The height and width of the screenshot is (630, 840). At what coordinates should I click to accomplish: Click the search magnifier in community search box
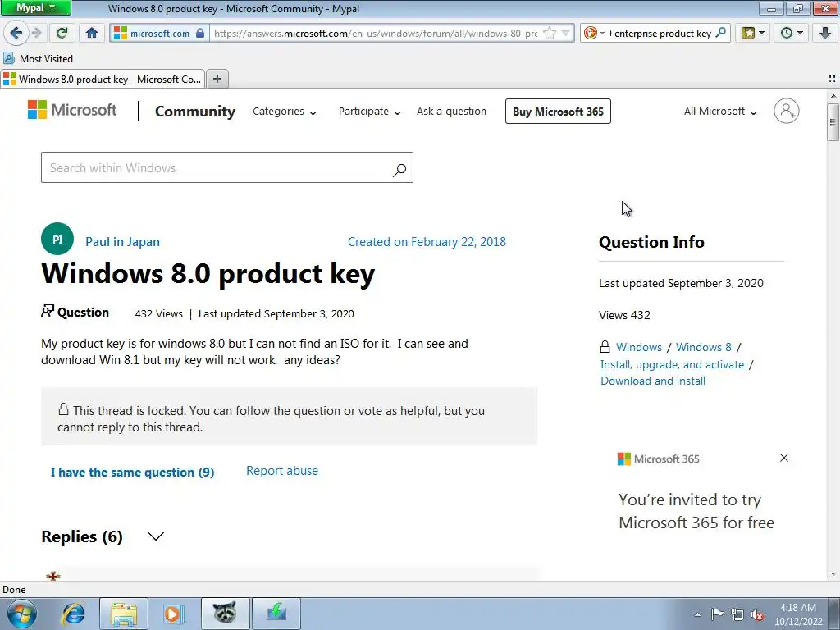click(399, 170)
